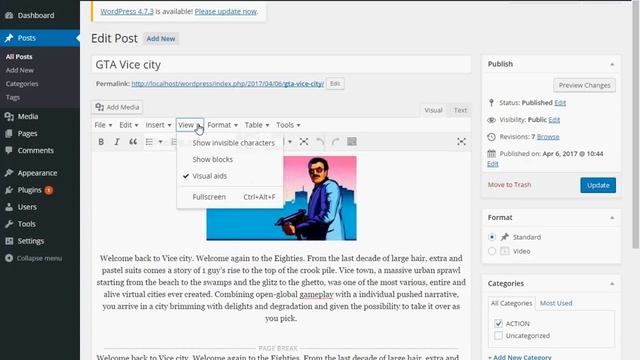The width and height of the screenshot is (640, 360).
Task: Browse the post revisions
Action: click(548, 137)
